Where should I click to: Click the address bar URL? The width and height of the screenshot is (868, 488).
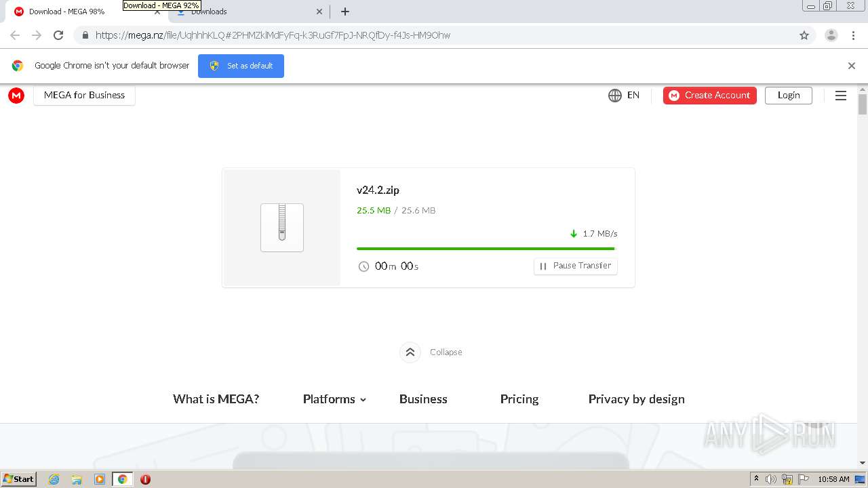(273, 35)
